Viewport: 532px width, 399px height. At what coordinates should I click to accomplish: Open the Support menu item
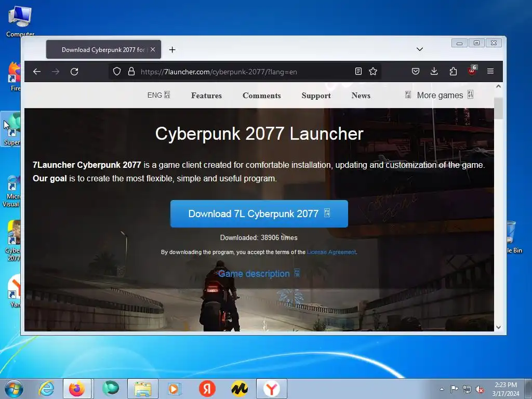pyautogui.click(x=316, y=96)
